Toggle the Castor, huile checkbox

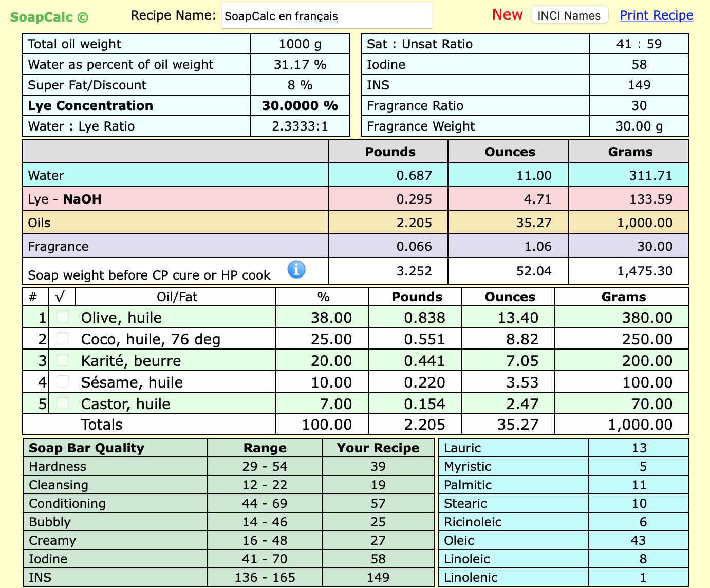click(63, 403)
